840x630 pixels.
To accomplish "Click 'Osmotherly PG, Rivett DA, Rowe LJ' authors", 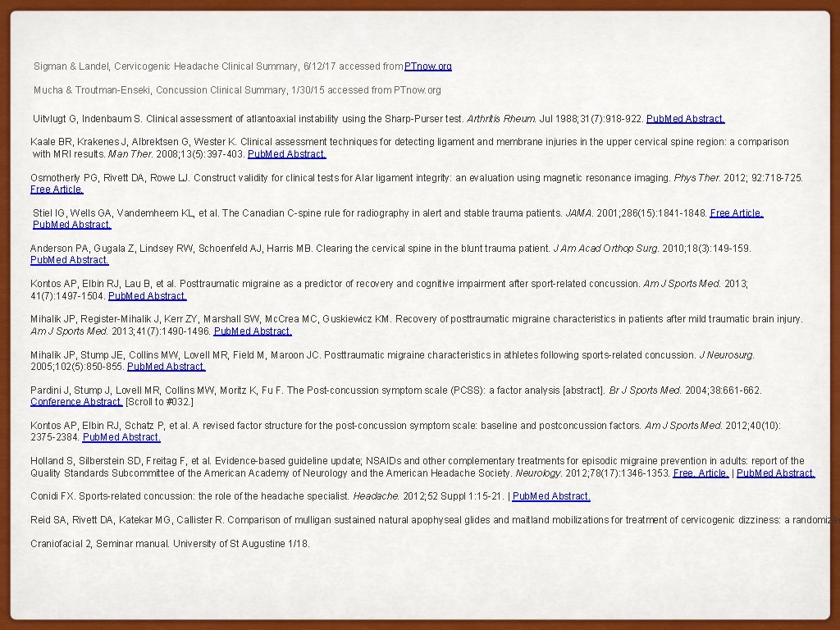I will 111,178.
